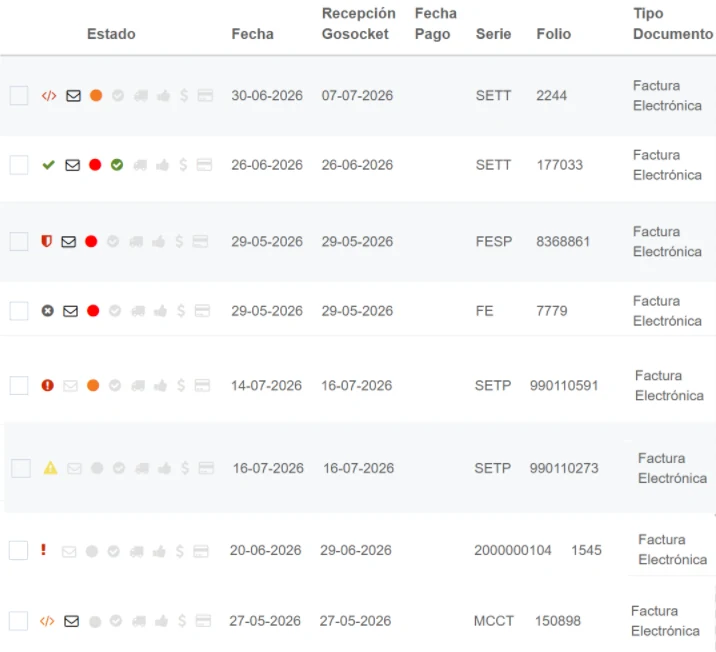Check the checkbox for folio 2244 row
The height and width of the screenshot is (652, 716).
(19, 95)
